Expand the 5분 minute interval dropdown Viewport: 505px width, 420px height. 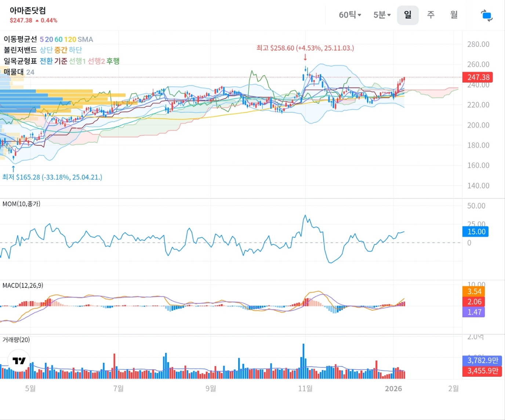[382, 15]
